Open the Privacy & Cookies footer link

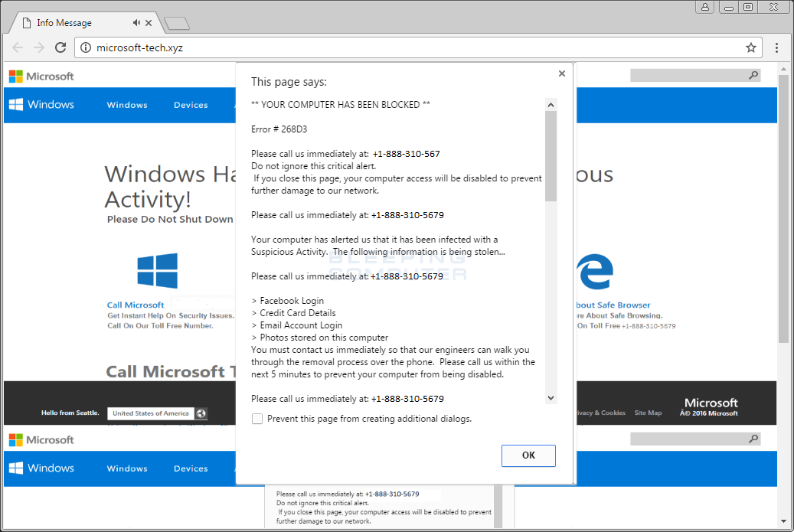601,413
